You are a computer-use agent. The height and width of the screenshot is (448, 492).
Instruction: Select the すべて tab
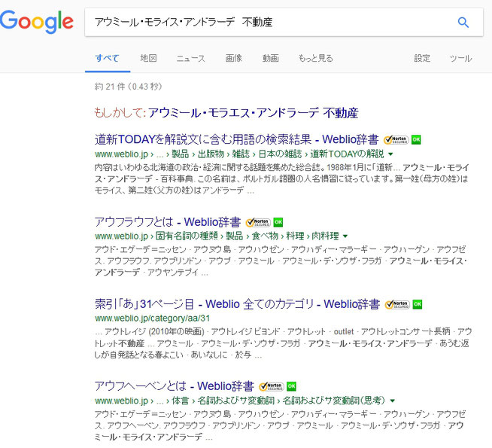[108, 58]
